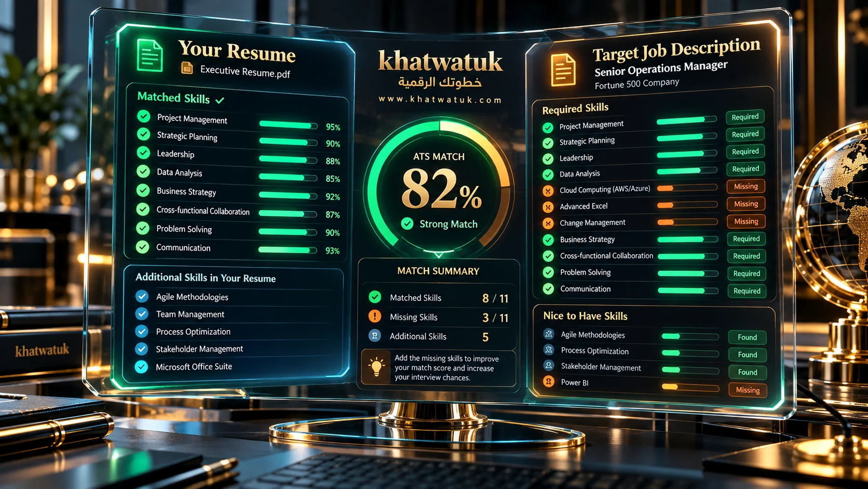Viewport: 868px width, 489px height.
Task: Click the orange warning icon beside Missing Skills
Action: pos(375,316)
